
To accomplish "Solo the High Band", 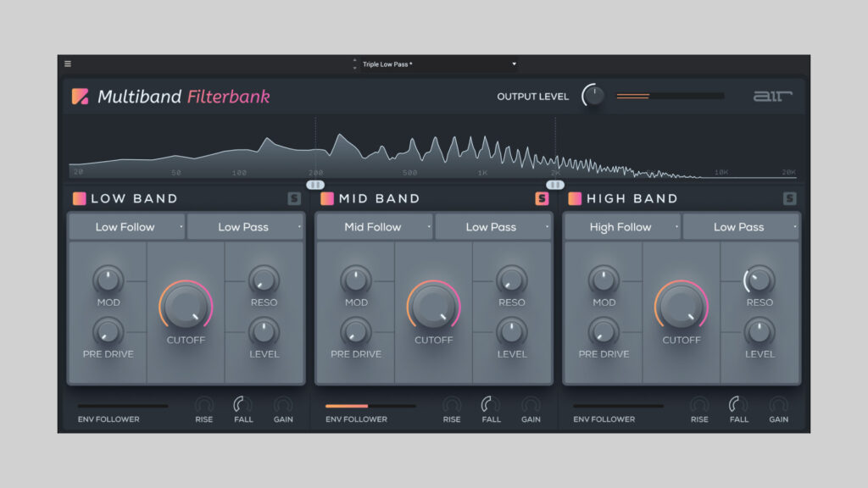I will (x=789, y=199).
